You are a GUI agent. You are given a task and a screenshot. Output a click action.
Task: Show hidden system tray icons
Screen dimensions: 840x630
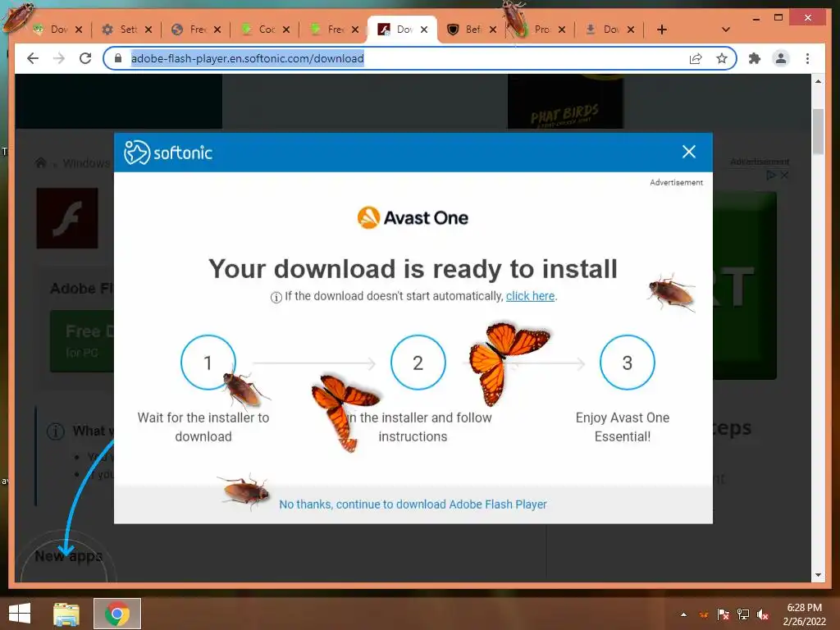click(683, 614)
